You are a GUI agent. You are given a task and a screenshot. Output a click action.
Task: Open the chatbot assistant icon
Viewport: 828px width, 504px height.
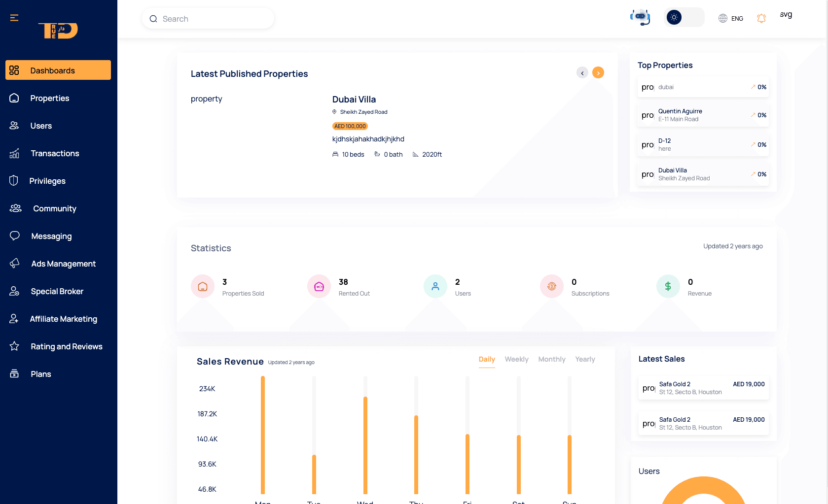coord(640,17)
